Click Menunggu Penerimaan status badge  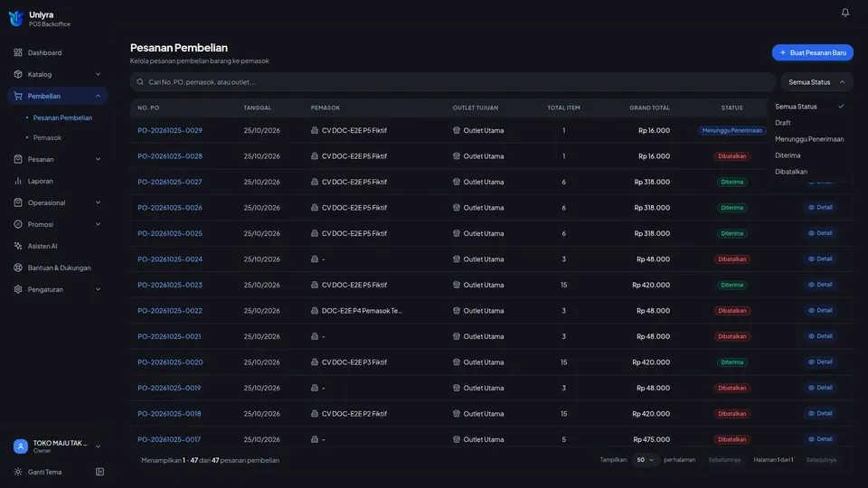(731, 130)
